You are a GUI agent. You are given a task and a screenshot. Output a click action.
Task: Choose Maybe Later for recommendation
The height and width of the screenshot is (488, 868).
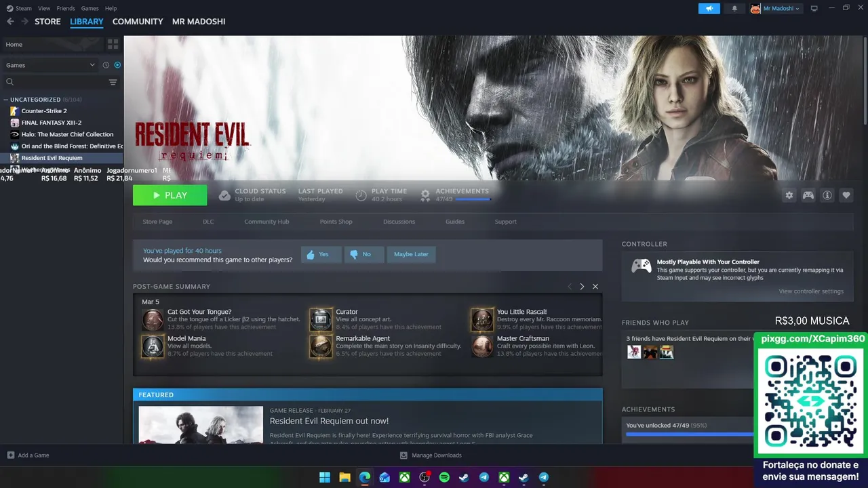click(411, 254)
